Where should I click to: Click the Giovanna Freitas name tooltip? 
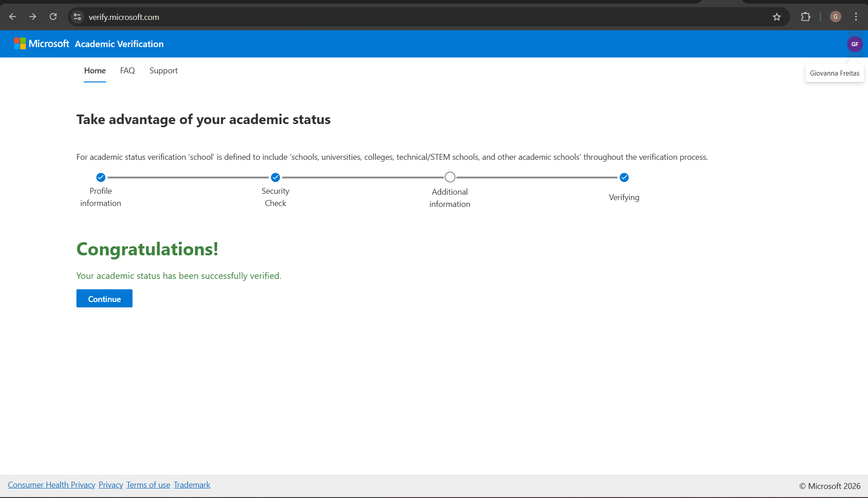[835, 73]
